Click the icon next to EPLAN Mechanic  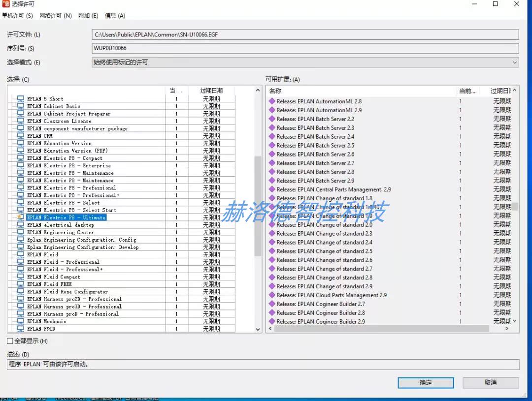pyautogui.click(x=21, y=321)
